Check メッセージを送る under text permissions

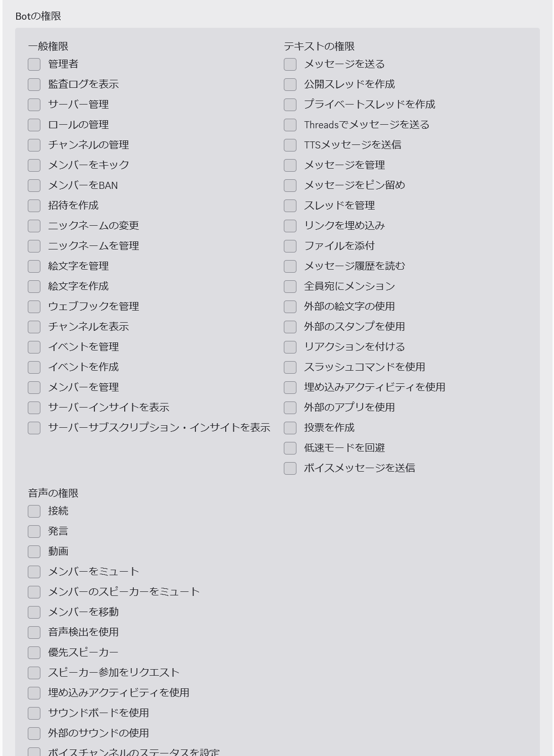tap(290, 64)
